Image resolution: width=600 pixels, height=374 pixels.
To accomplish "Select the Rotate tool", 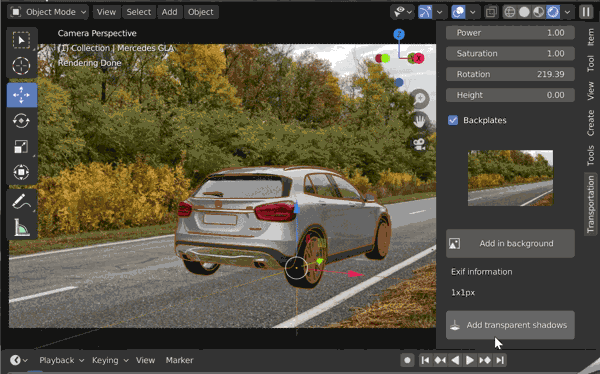I will pos(21,121).
